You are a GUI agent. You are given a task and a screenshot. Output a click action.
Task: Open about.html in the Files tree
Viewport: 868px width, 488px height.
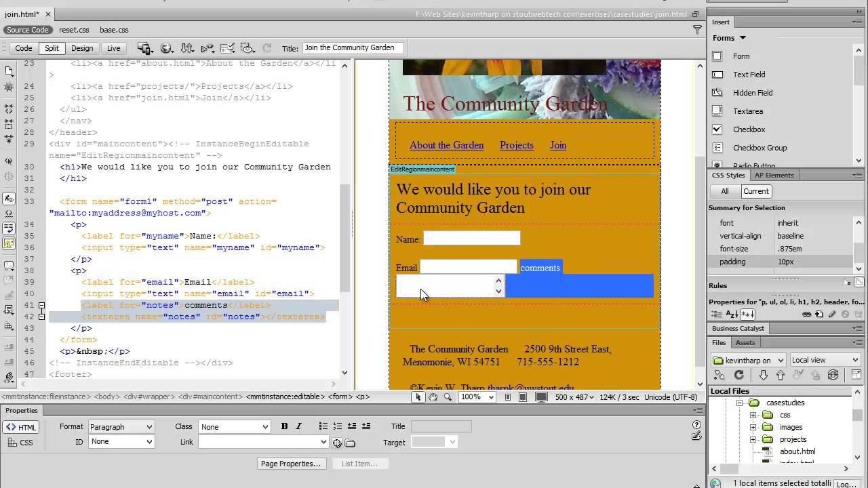pos(797,451)
